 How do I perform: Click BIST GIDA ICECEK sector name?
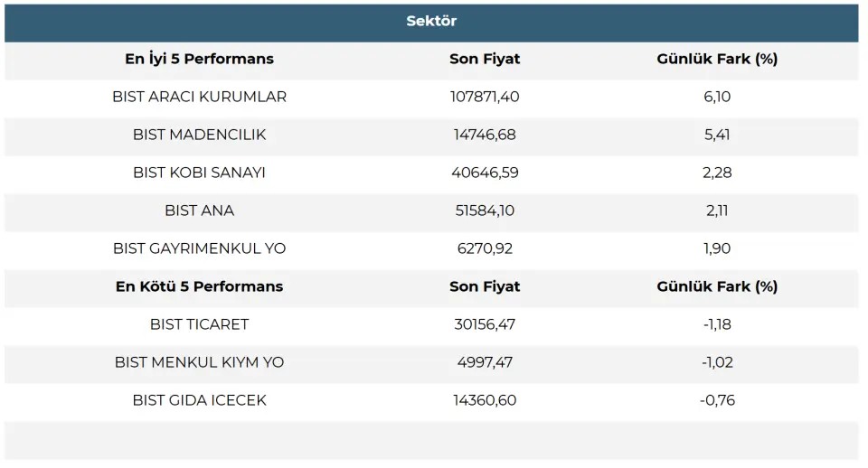tap(199, 400)
